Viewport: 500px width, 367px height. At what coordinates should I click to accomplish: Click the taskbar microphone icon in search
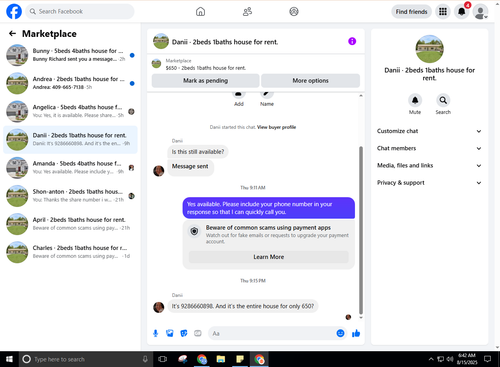(x=145, y=359)
